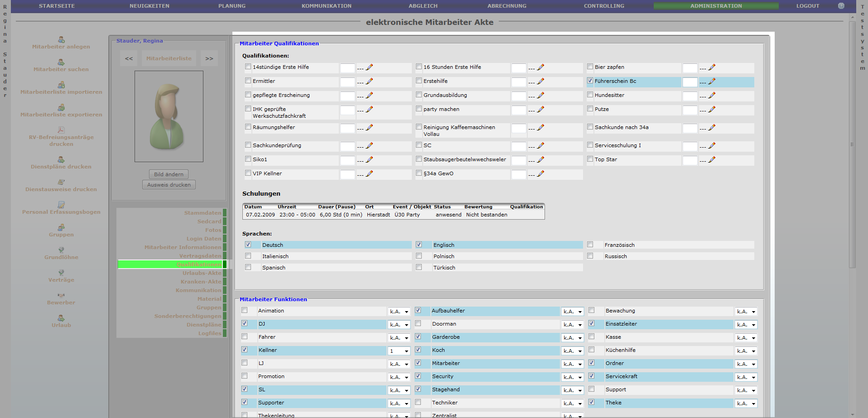Open the Einsatzleiter level dropdown

746,325
